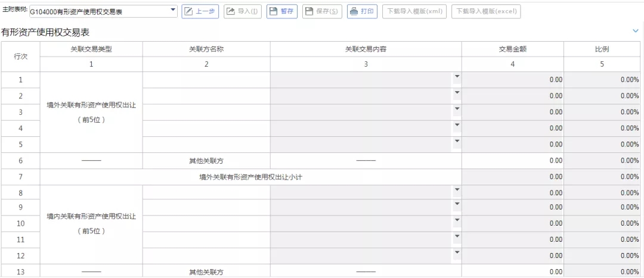The width and height of the screenshot is (644, 278).
Task: Click row 10 关联方名称 input field
Action: pos(206,224)
